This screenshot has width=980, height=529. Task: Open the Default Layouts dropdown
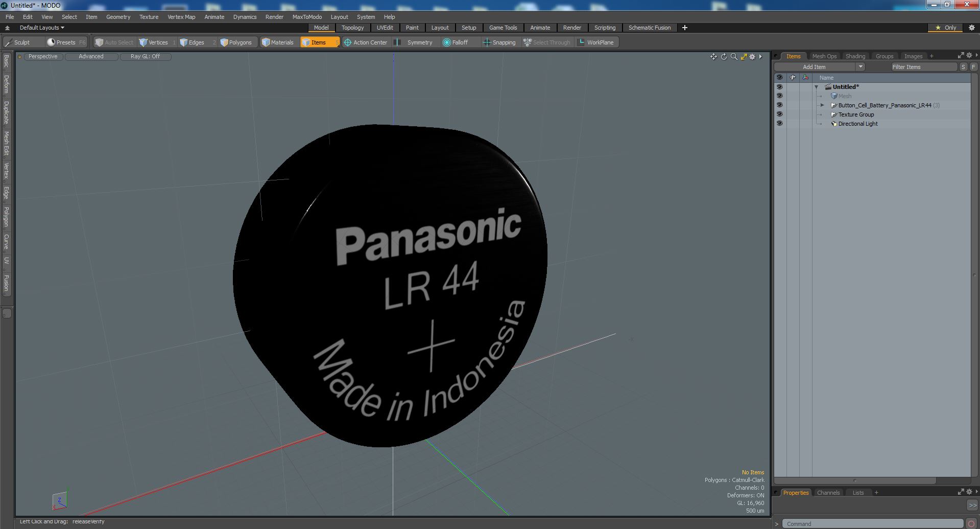click(x=42, y=28)
